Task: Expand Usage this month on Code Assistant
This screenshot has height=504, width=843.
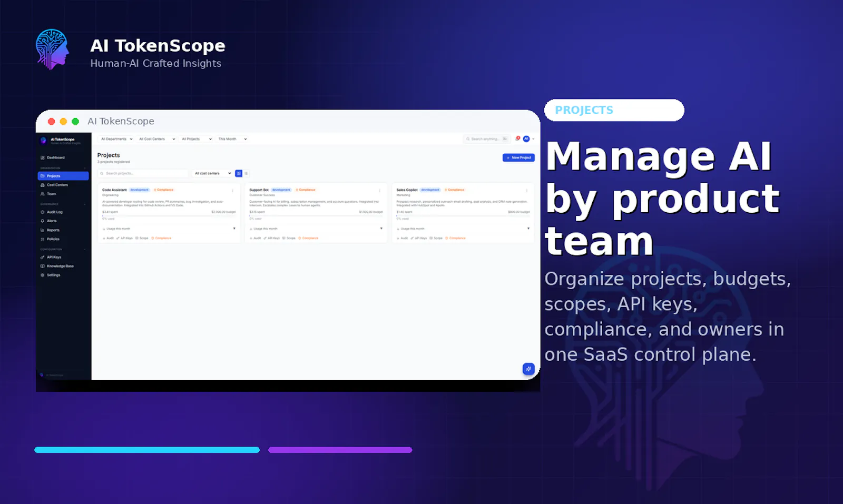Action: (169, 229)
